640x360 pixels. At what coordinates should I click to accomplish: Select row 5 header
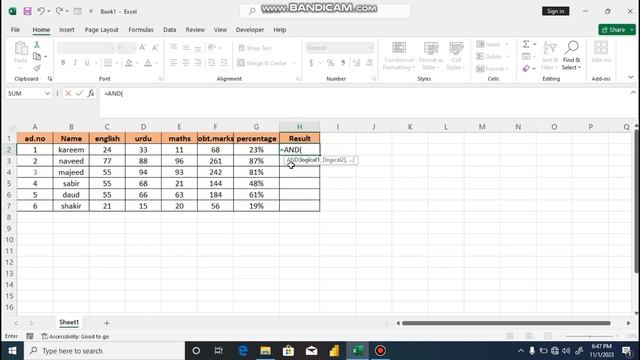tap(9, 183)
